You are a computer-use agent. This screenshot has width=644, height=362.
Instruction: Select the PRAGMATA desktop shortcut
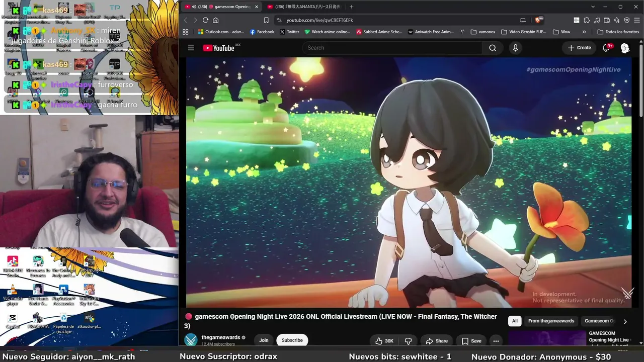(x=38, y=321)
